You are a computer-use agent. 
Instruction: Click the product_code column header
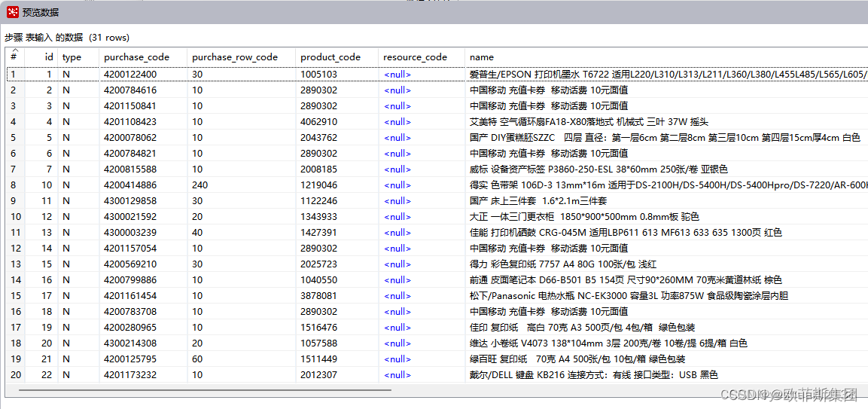[338, 56]
